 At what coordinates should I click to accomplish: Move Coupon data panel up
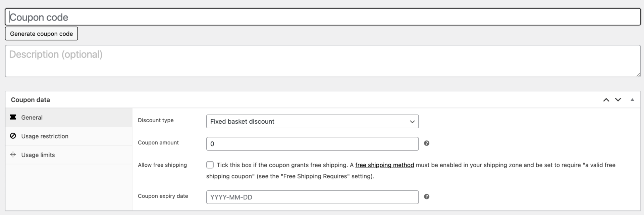click(x=606, y=100)
